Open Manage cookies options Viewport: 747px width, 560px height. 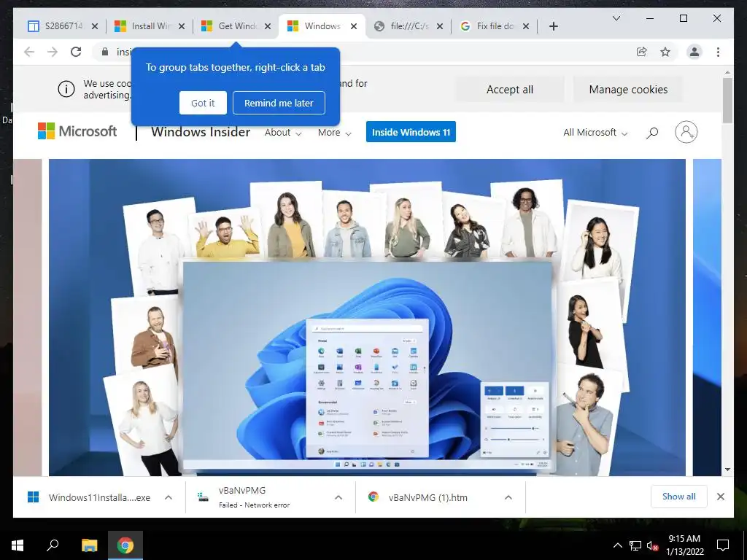pyautogui.click(x=628, y=90)
